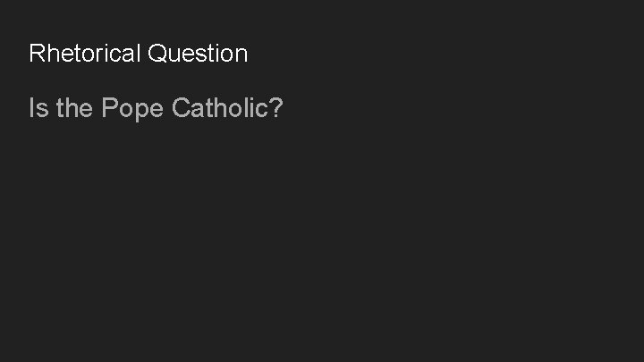This screenshot has width=644, height=362.
Task: Click the word "Is" starting the body text
Action: 38,110
